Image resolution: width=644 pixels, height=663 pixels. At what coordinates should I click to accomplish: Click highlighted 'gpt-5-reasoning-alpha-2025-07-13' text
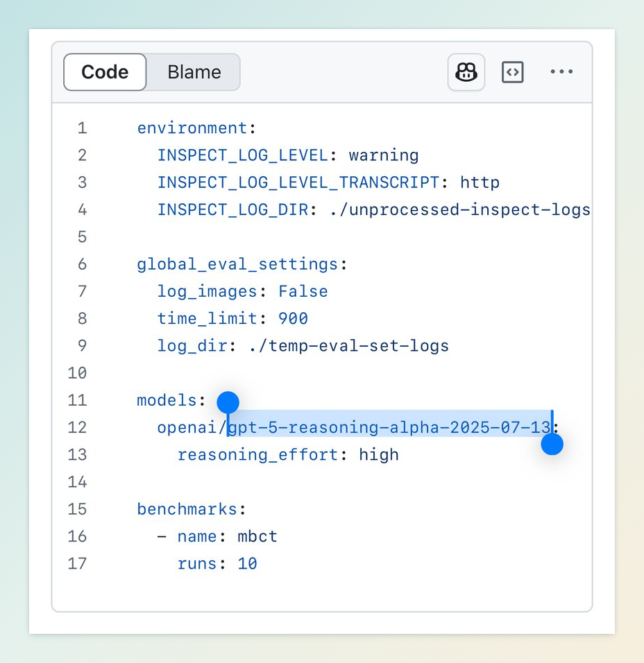(x=390, y=427)
